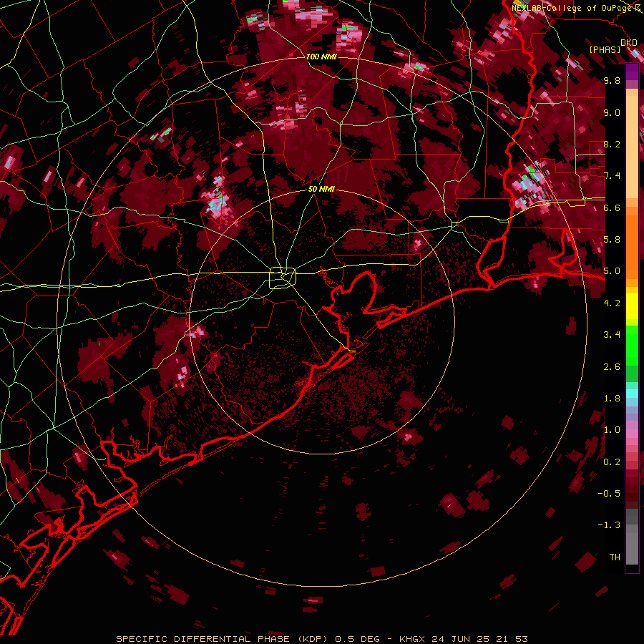Click the TH threshold label on legend
The image size is (644, 644).
coord(615,557)
